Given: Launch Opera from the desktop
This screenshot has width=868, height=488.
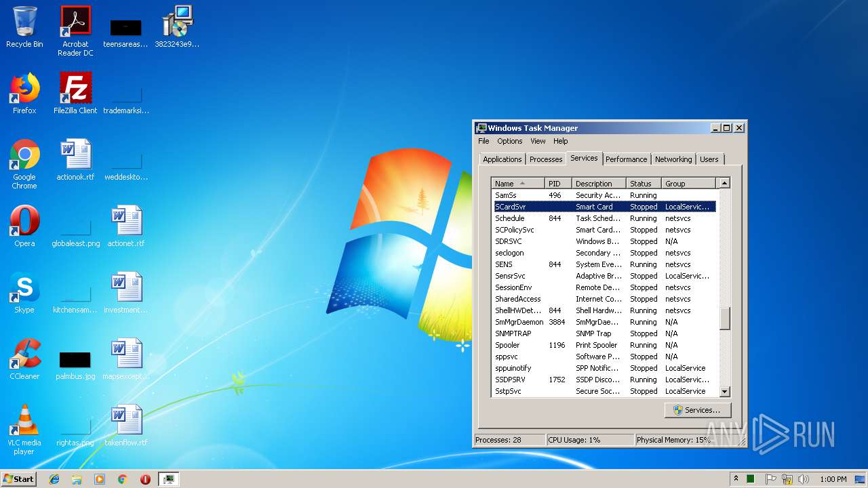Looking at the screenshot, I should [24, 226].
